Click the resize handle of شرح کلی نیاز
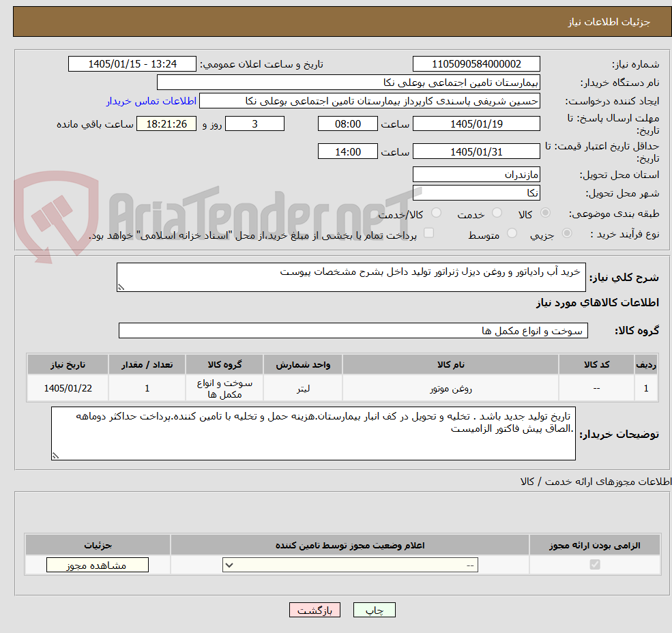This screenshot has height=633, width=672. tap(121, 287)
